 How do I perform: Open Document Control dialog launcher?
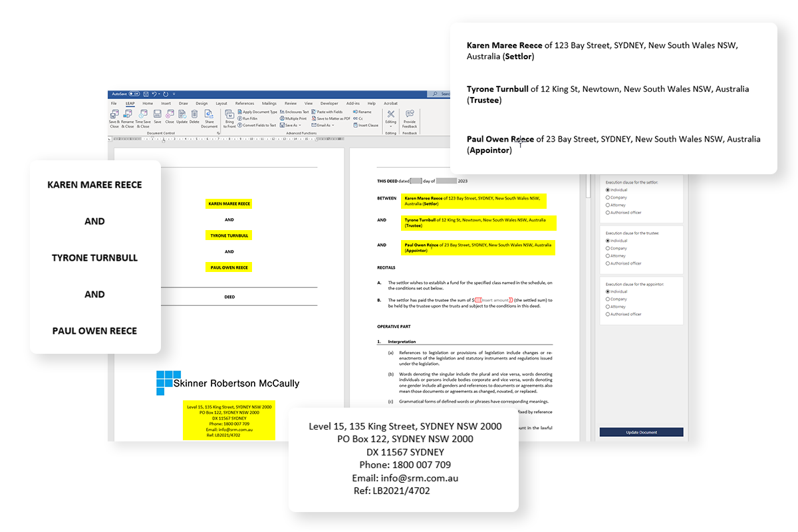[217, 134]
